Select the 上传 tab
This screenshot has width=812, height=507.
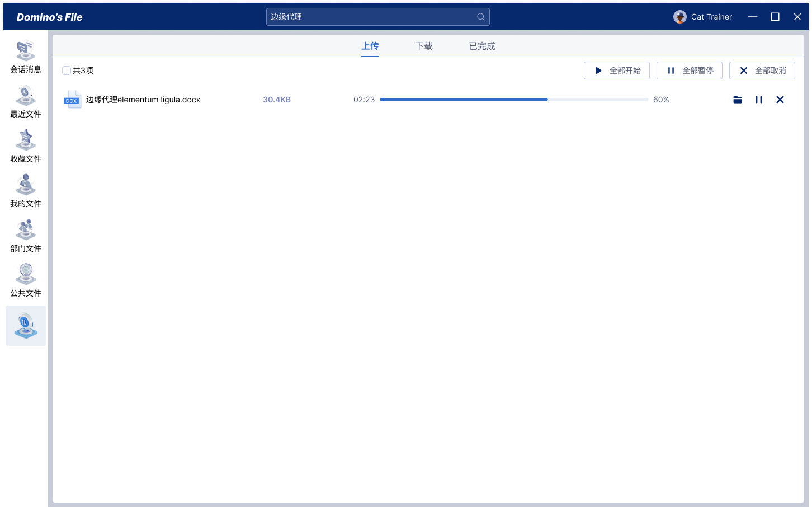tap(370, 46)
